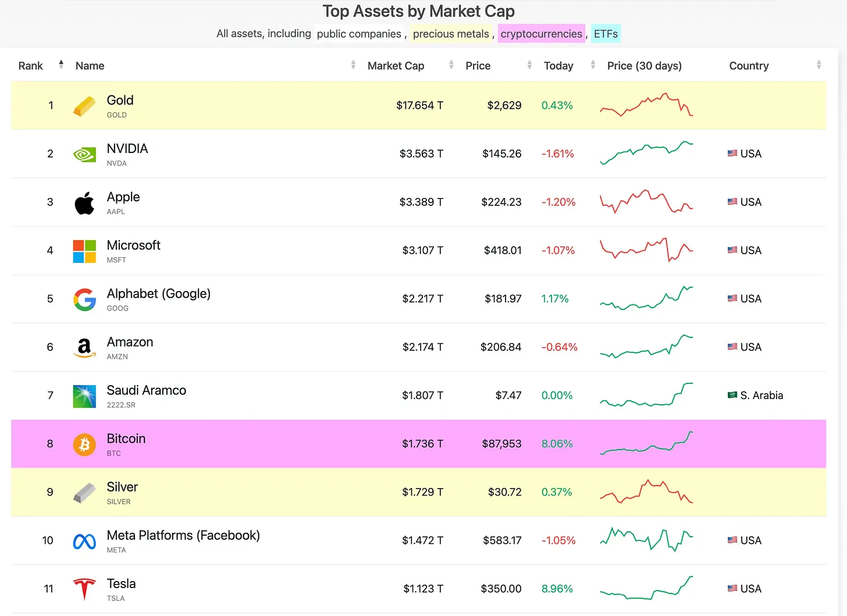Viewport: 847px width, 616px height.
Task: Toggle the ETFs filter tag
Action: [x=606, y=34]
